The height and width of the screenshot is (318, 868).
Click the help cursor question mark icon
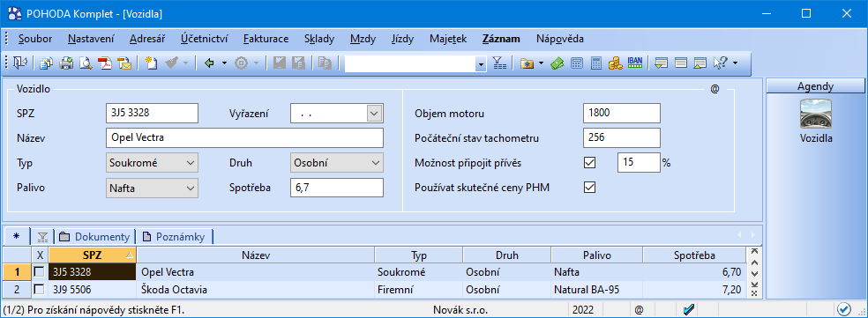720,63
